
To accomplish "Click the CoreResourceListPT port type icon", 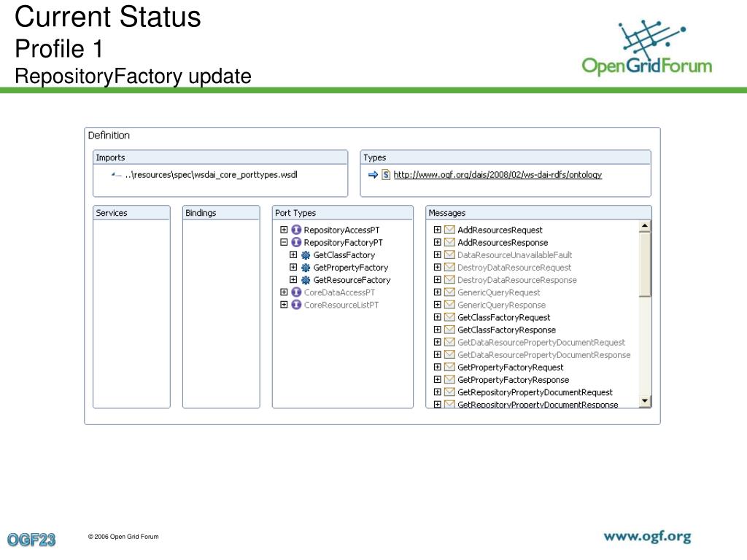I will click(296, 305).
